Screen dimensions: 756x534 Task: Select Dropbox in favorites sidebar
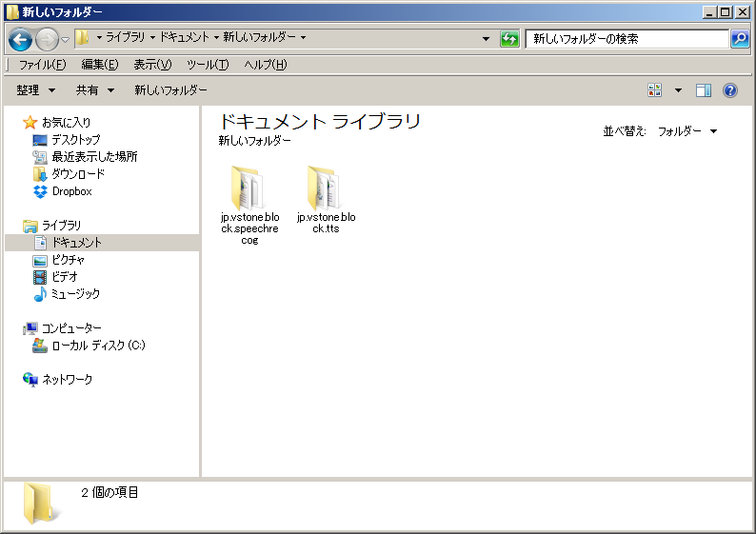click(x=70, y=191)
